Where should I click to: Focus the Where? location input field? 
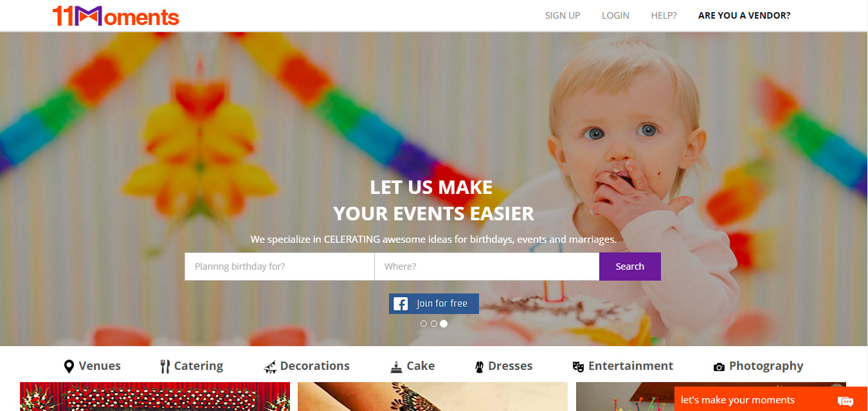coord(487,267)
